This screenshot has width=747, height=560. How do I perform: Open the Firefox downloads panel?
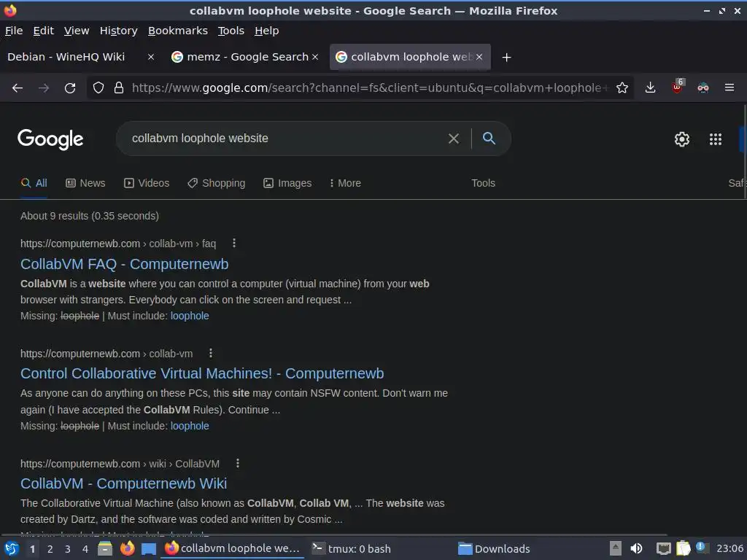[x=650, y=87]
